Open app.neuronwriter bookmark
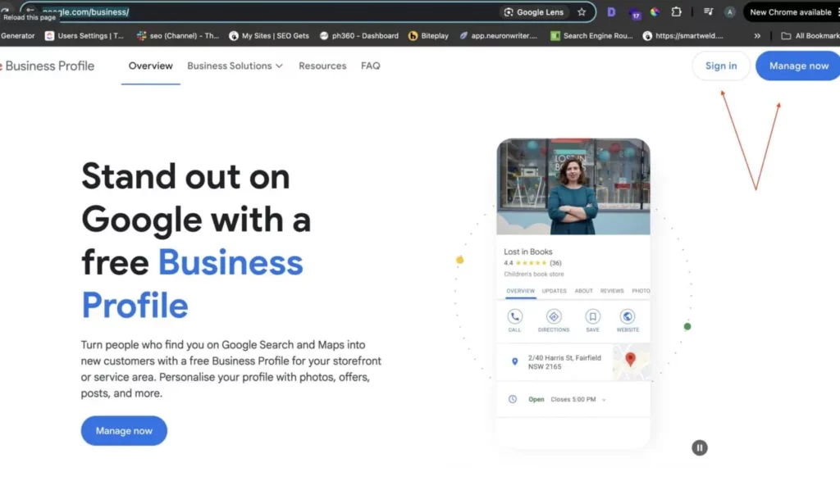Viewport: 840px width, 504px height. [x=498, y=36]
